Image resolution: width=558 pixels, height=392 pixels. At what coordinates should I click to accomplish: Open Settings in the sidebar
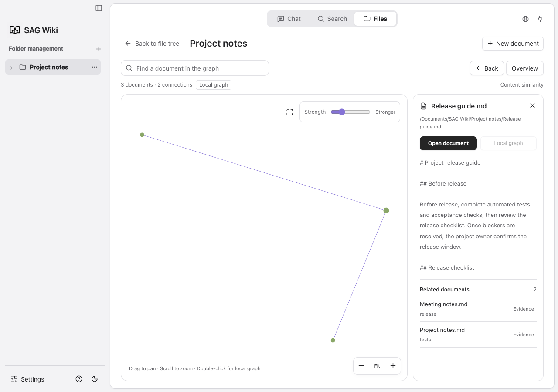(27, 379)
